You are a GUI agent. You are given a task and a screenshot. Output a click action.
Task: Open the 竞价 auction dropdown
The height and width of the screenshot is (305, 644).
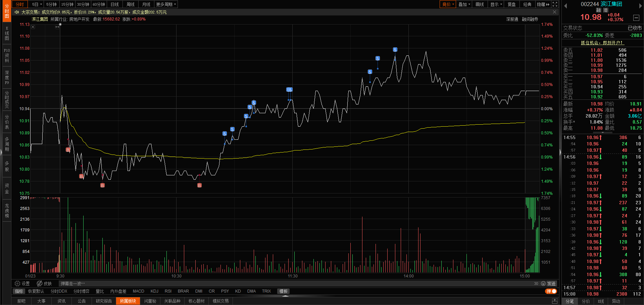click(448, 4)
